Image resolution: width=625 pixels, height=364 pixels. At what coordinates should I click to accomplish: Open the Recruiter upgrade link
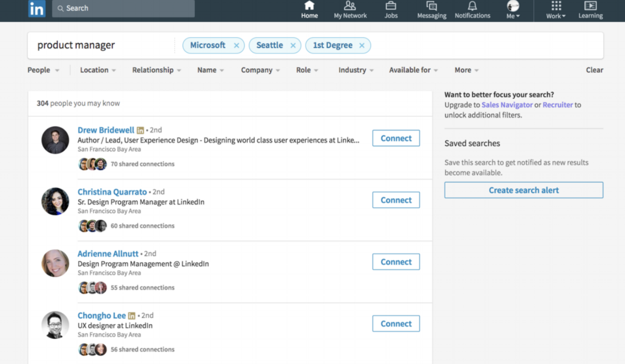[x=558, y=105]
